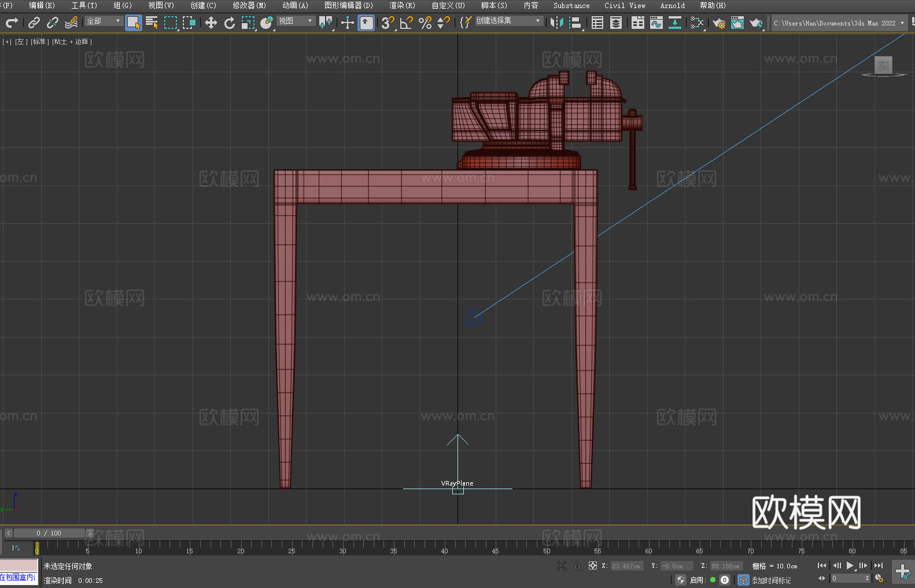The height and width of the screenshot is (588, 915).
Task: Open the Substance menu
Action: pos(571,5)
